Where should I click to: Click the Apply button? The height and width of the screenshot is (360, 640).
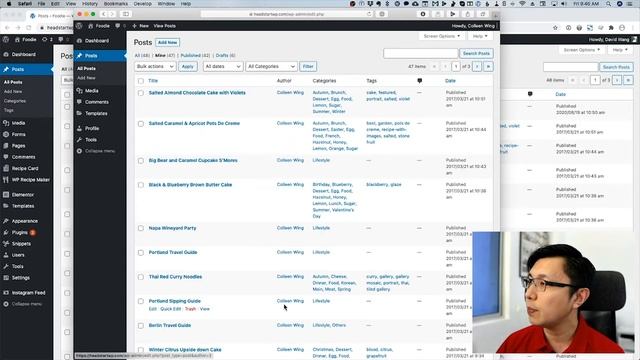pyautogui.click(x=188, y=67)
